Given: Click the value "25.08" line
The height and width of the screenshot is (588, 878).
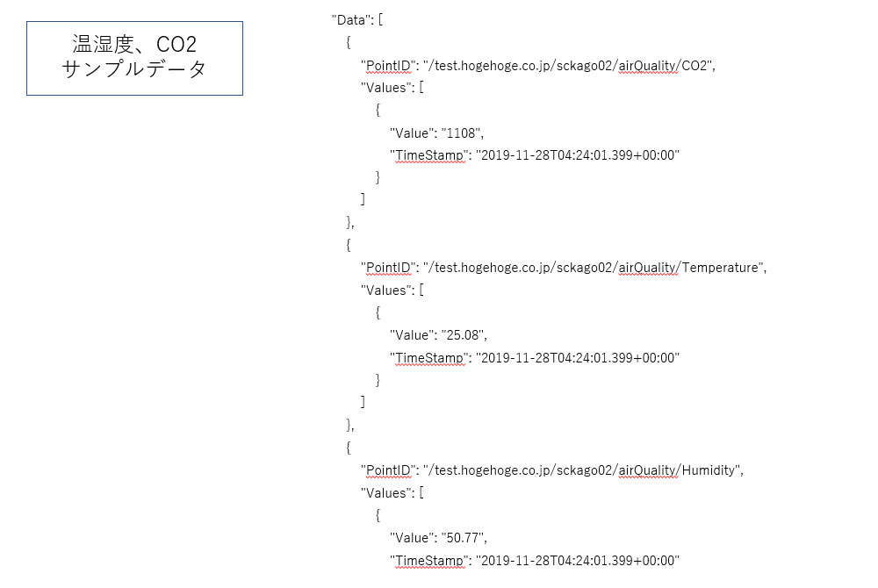Looking at the screenshot, I should [437, 335].
